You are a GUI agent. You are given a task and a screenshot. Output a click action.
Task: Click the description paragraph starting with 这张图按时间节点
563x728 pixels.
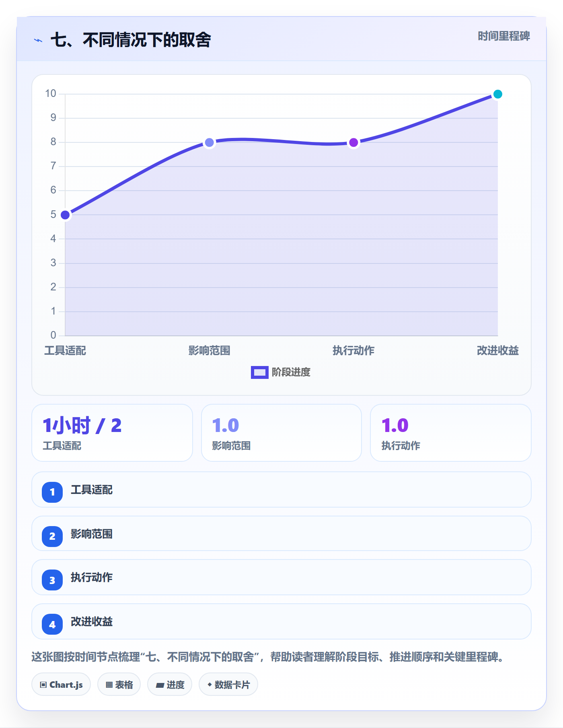268,657
